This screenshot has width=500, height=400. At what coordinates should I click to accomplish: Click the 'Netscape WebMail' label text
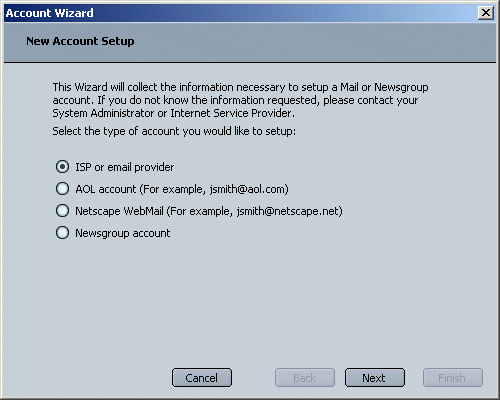tap(119, 211)
